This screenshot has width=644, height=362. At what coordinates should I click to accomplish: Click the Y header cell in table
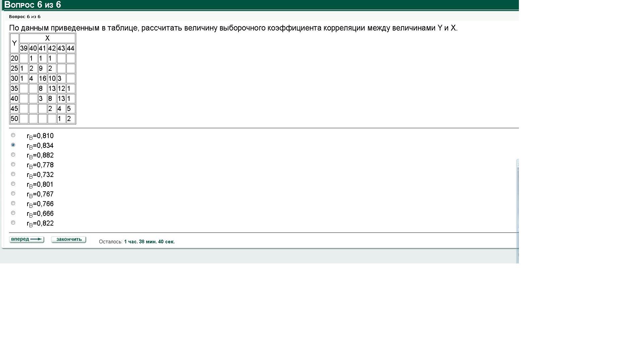click(14, 43)
